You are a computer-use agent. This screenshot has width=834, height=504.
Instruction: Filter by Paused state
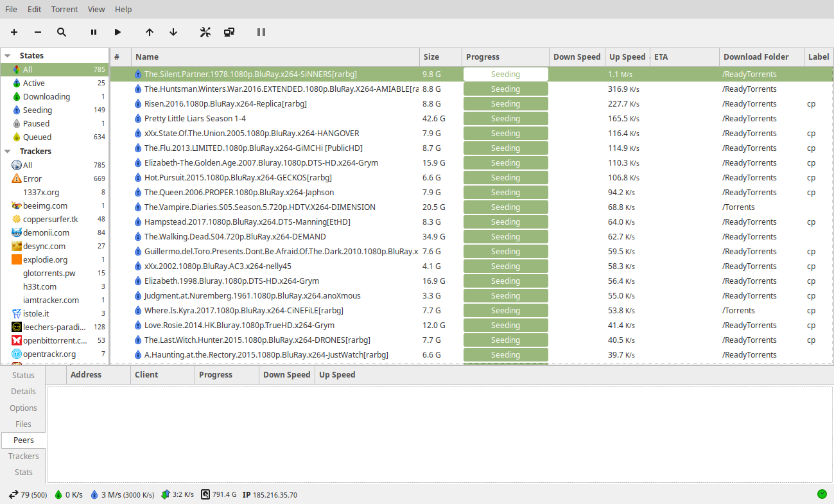(x=55, y=123)
